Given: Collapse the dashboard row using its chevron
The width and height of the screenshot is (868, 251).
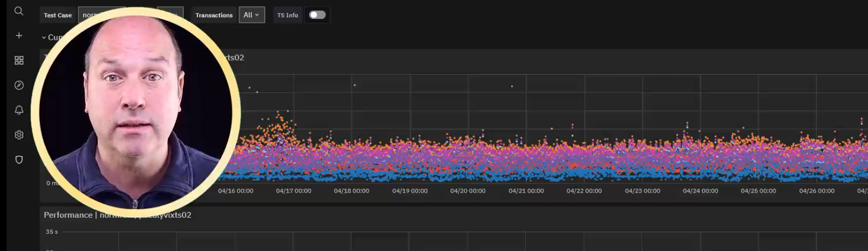Looking at the screenshot, I should [x=44, y=38].
